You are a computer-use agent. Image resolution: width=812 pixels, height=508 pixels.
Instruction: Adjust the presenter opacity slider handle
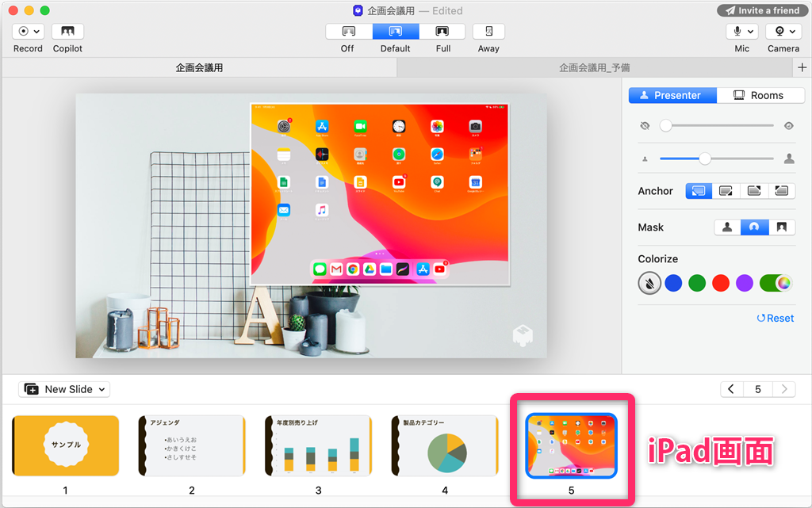[666, 126]
